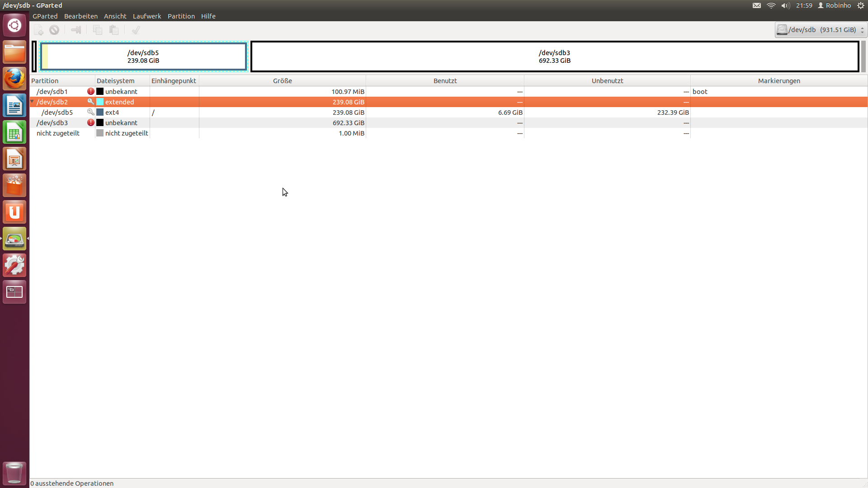Image resolution: width=868 pixels, height=488 pixels.
Task: Click the red warning icon beside /dev/sdb1
Action: coord(91,91)
